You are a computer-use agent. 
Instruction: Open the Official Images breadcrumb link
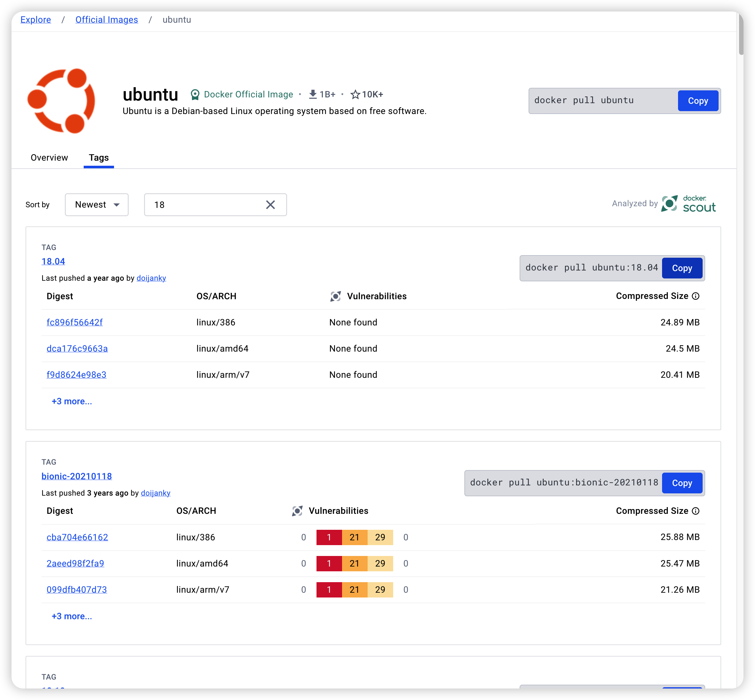[x=106, y=20]
